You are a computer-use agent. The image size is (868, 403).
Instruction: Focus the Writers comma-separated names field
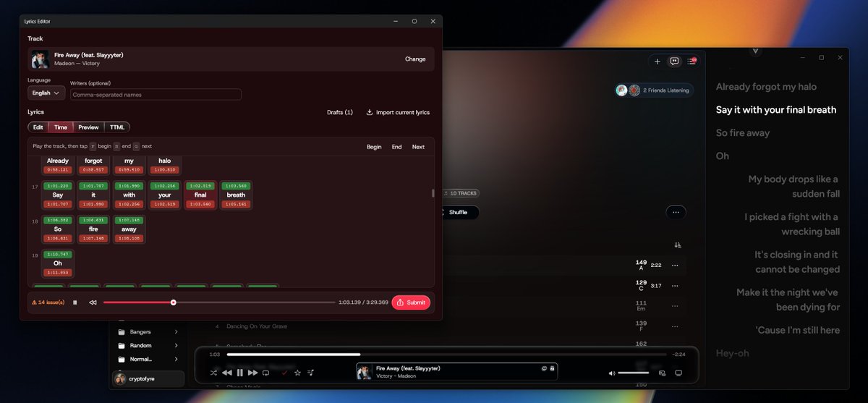coord(156,95)
